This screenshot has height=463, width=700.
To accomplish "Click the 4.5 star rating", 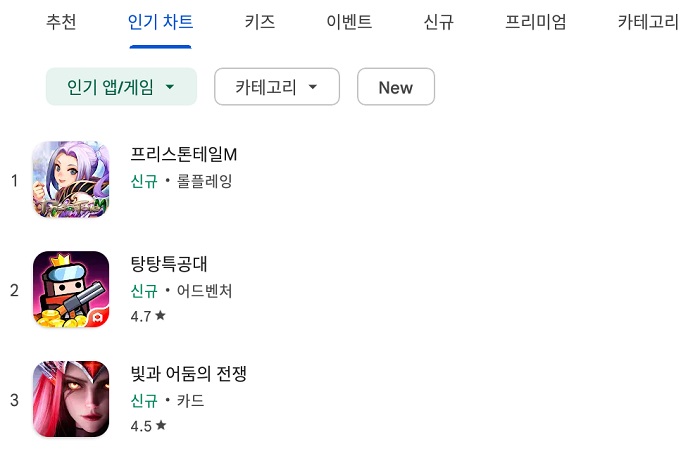I will [x=148, y=425].
